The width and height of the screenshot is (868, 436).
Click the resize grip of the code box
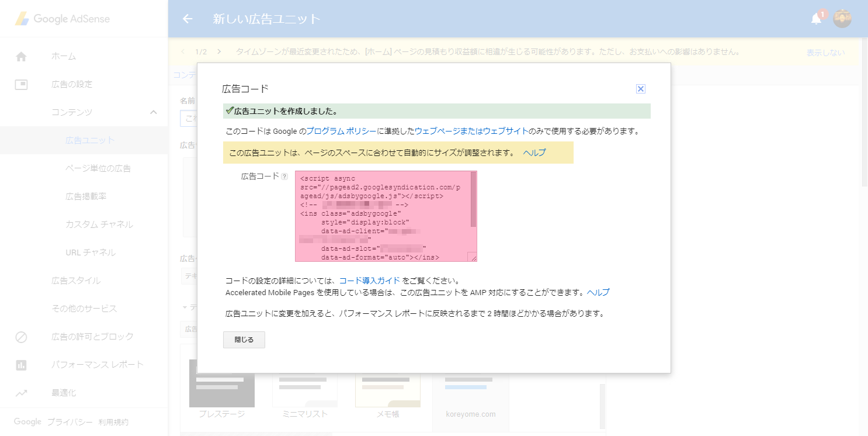tap(473, 257)
